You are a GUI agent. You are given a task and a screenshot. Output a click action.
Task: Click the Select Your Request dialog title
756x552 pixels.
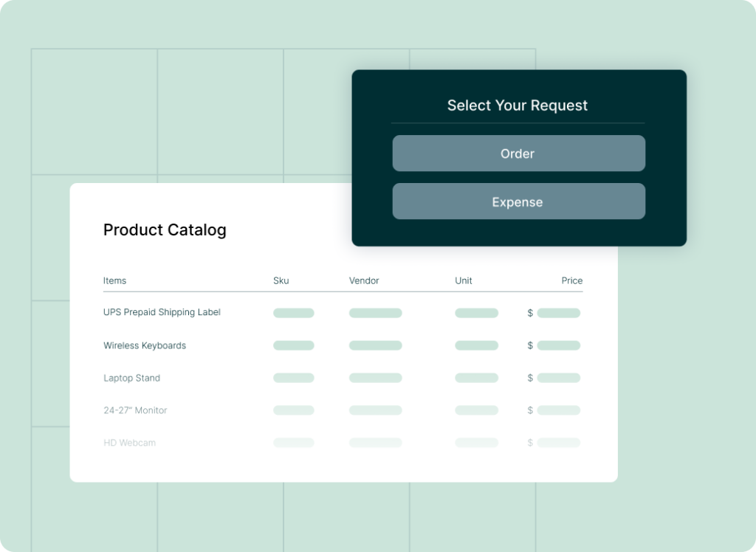tap(517, 106)
